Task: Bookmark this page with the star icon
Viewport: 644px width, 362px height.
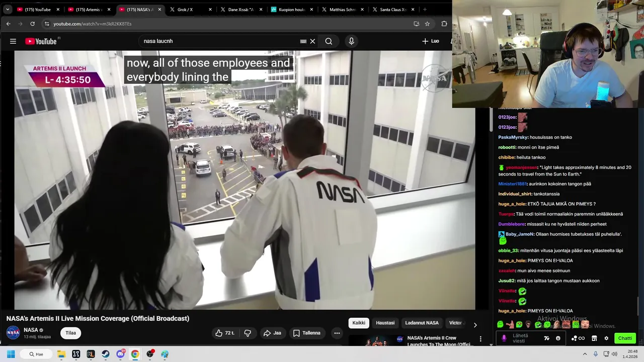Action: (427, 24)
